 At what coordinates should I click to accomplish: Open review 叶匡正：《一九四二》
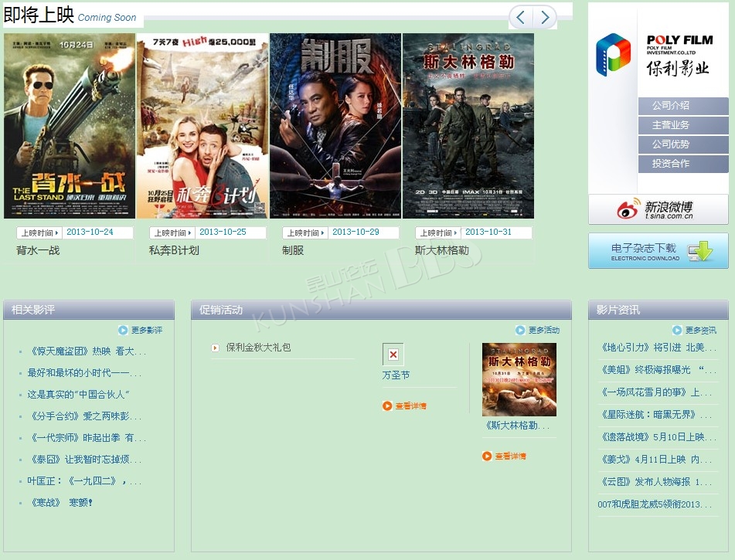(84, 481)
